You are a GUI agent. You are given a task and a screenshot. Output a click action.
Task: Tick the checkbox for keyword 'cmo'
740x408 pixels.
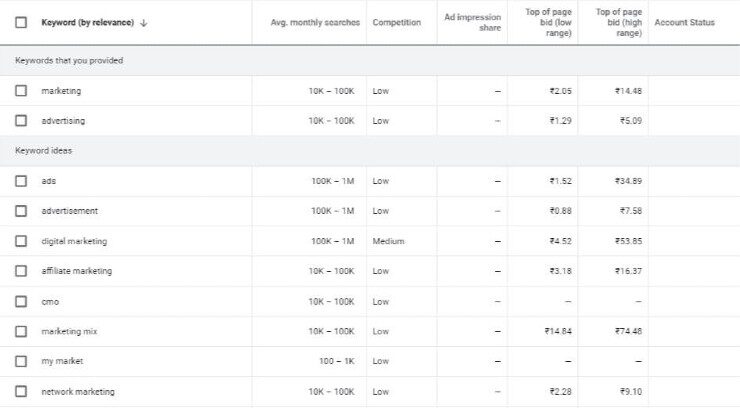[x=21, y=301]
